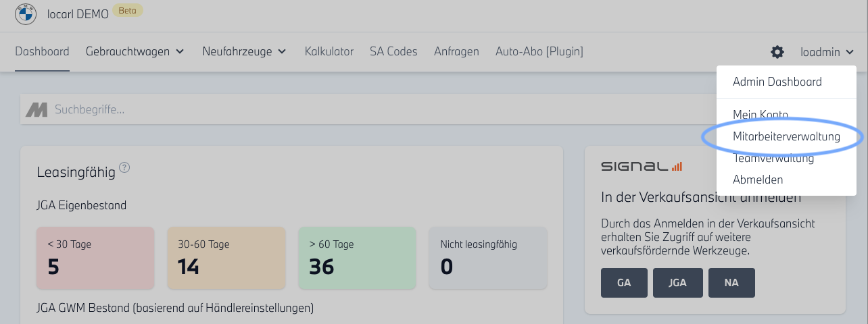The height and width of the screenshot is (324, 868).
Task: Go to SA Codes section
Action: tap(393, 51)
